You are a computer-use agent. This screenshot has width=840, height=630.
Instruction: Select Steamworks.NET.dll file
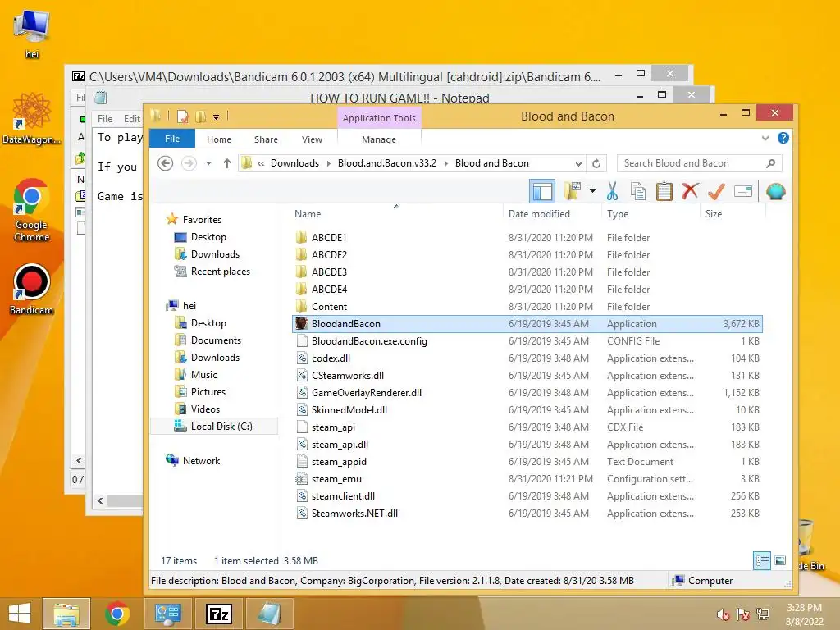tap(354, 514)
